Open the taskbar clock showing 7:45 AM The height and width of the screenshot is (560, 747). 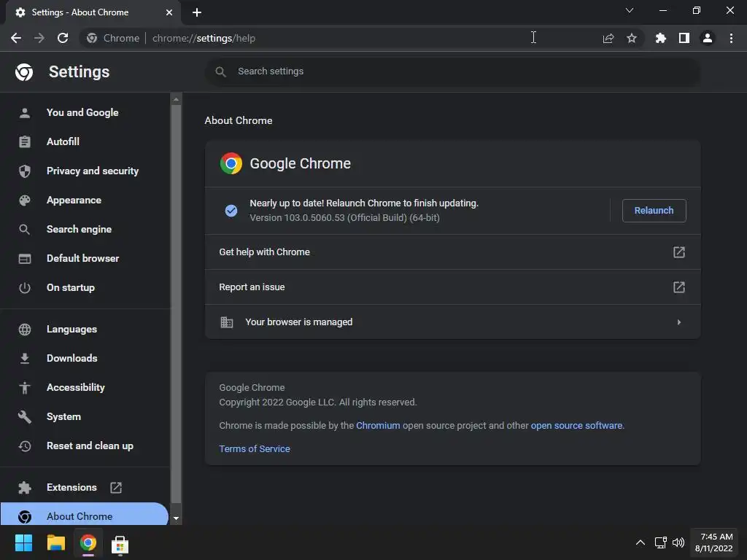click(x=714, y=542)
